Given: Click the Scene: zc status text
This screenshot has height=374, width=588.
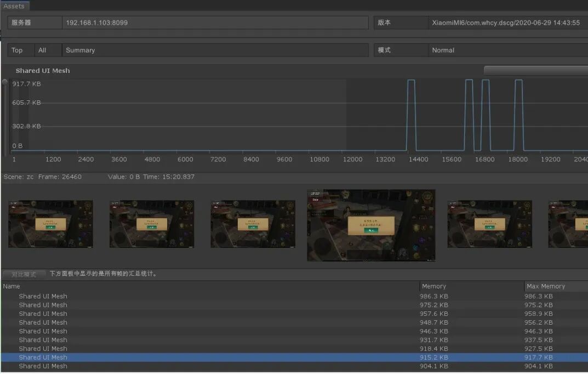Looking at the screenshot, I should (19, 177).
